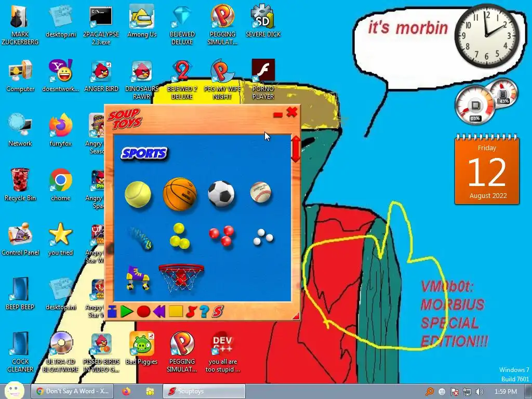This screenshot has width=532, height=399.
Task: Select the three red balls toy
Action: [221, 235]
